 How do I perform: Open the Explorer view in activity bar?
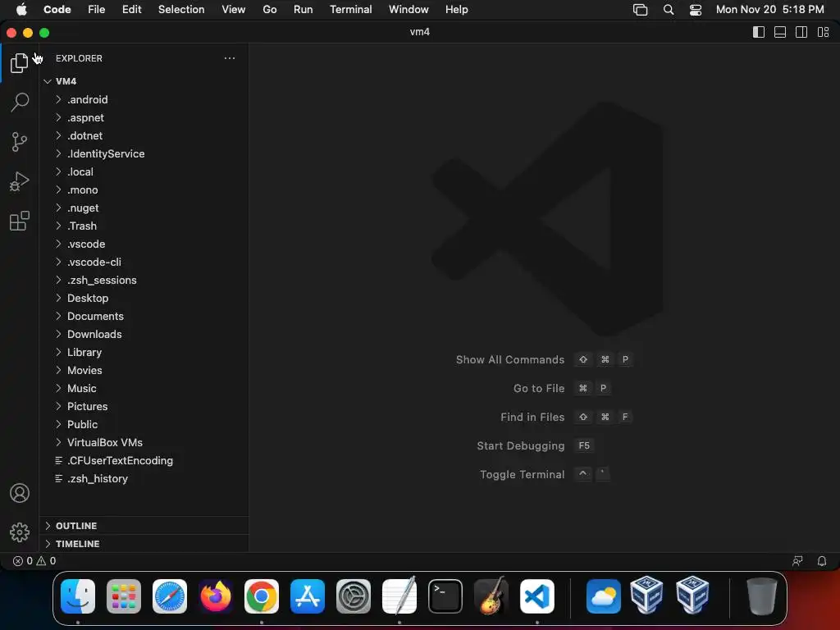pos(20,62)
